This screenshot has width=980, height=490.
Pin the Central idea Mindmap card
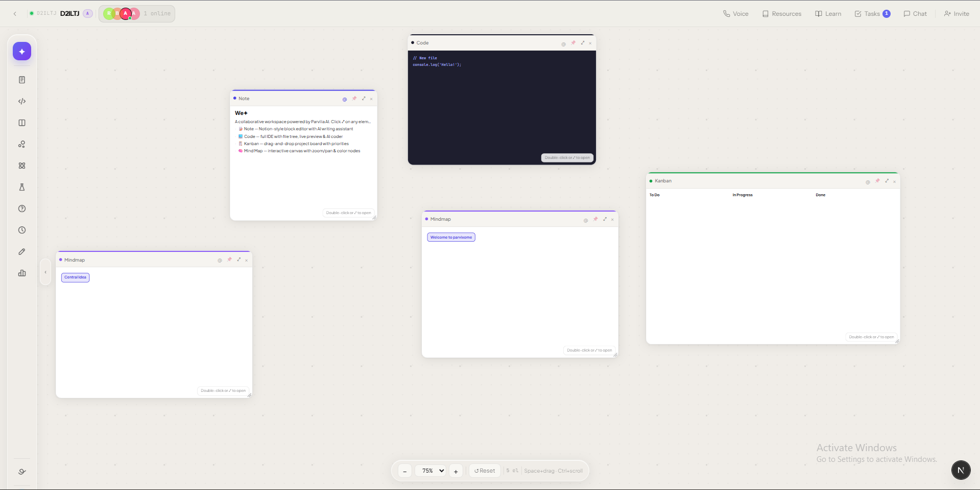(229, 260)
